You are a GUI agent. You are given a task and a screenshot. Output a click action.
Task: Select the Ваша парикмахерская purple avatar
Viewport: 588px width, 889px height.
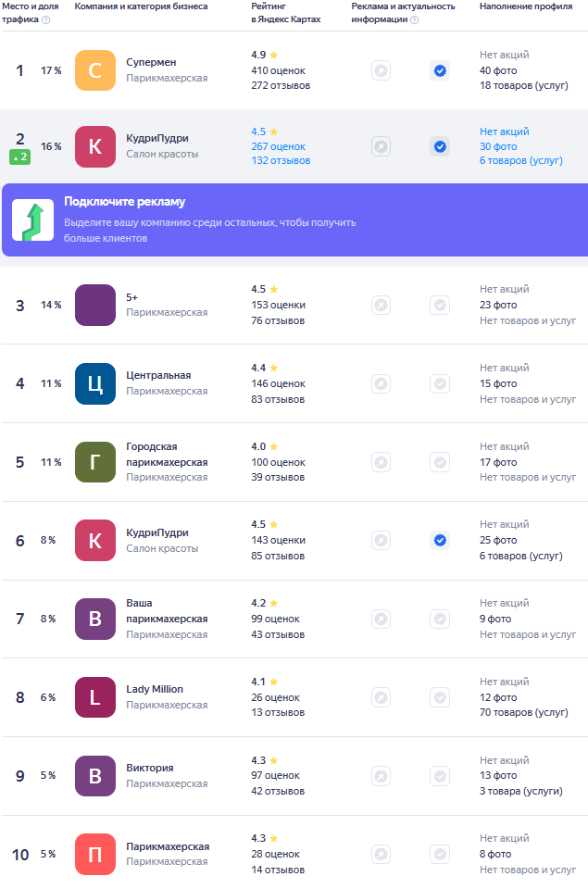[x=95, y=620]
